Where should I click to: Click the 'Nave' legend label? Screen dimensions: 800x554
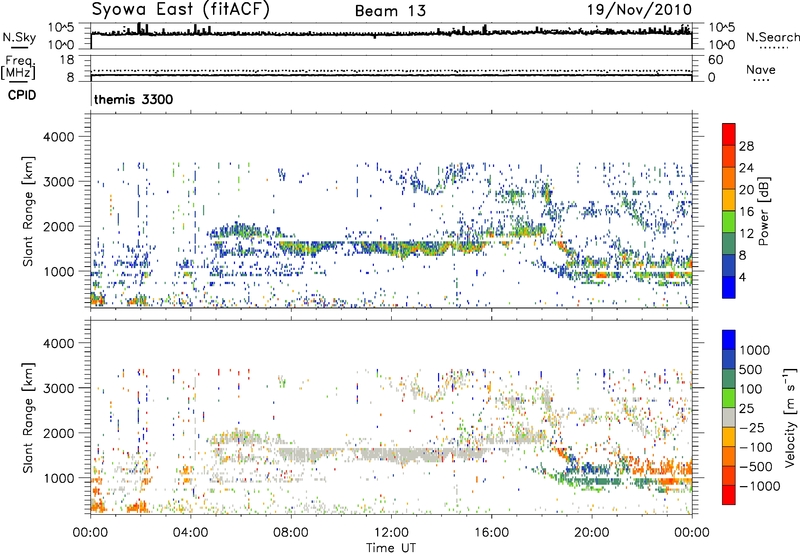(x=761, y=69)
